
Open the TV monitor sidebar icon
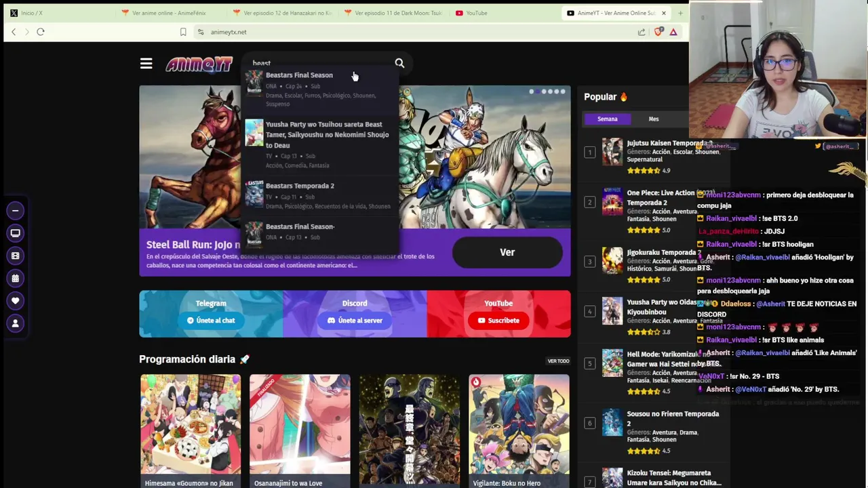[15, 233]
